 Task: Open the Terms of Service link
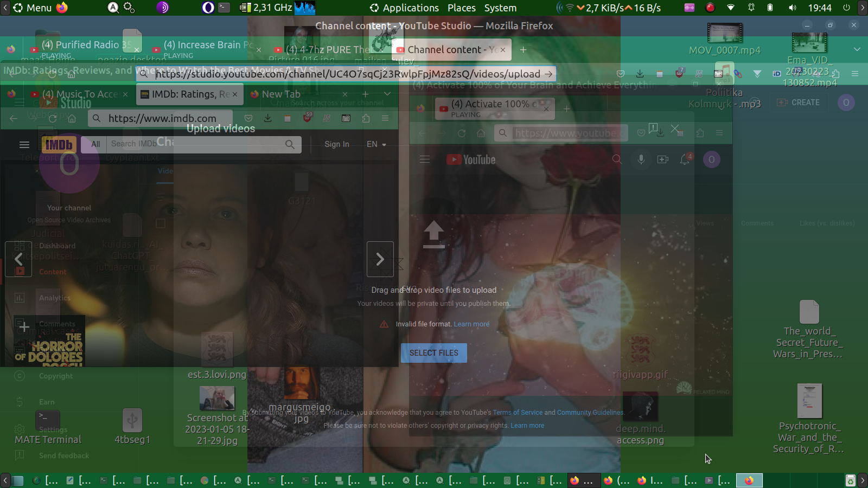pyautogui.click(x=518, y=413)
